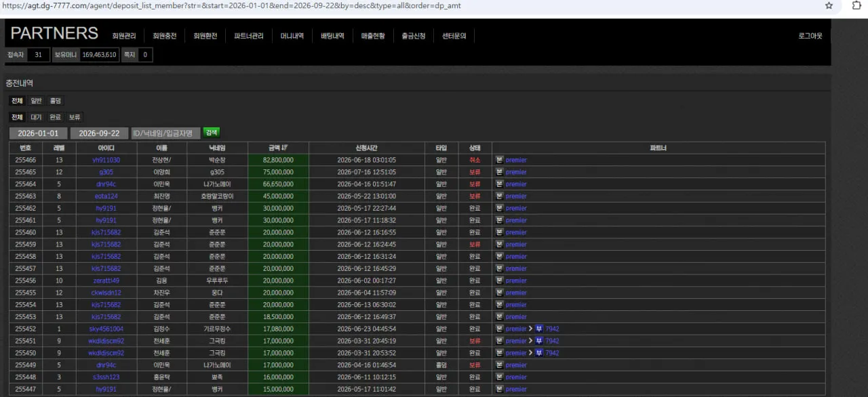Open 매출현황 menu
Screen dimensions: 868x397
coord(373,36)
